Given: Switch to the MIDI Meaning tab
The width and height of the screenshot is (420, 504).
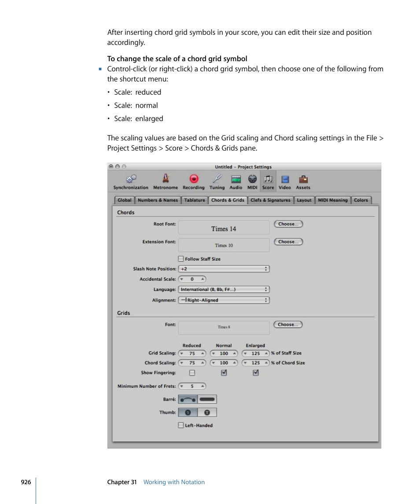Looking at the screenshot, I should (333, 200).
